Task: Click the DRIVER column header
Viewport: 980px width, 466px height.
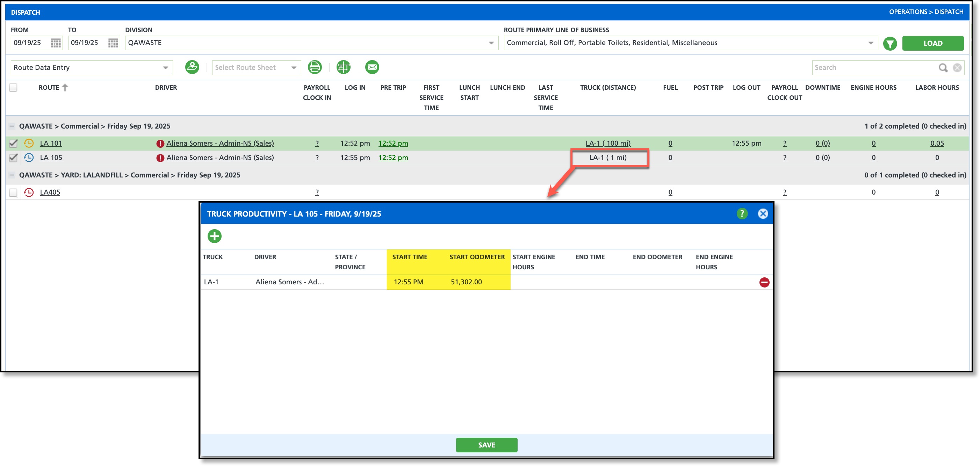Action: (166, 87)
